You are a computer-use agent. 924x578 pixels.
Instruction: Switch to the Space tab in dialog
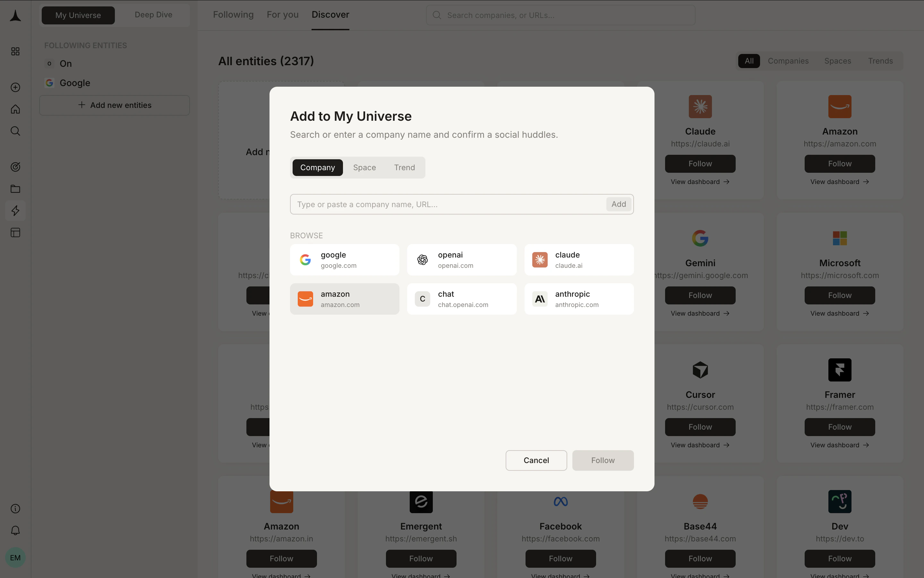coord(364,167)
